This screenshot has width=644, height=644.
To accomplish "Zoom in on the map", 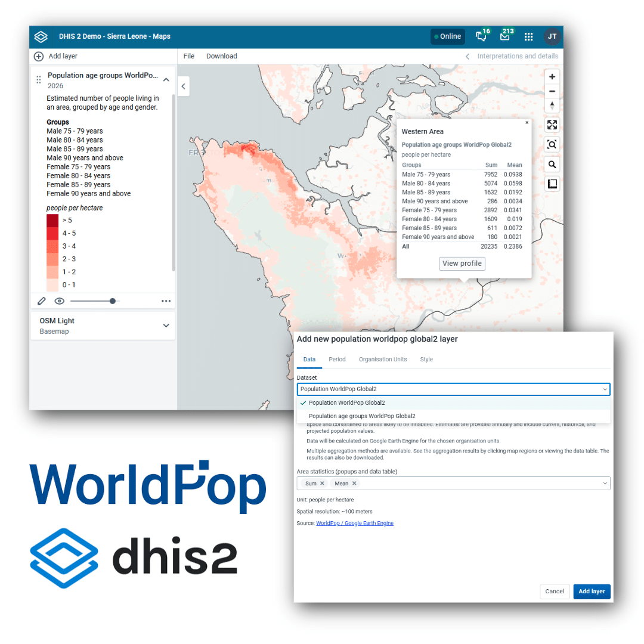I will (x=552, y=77).
